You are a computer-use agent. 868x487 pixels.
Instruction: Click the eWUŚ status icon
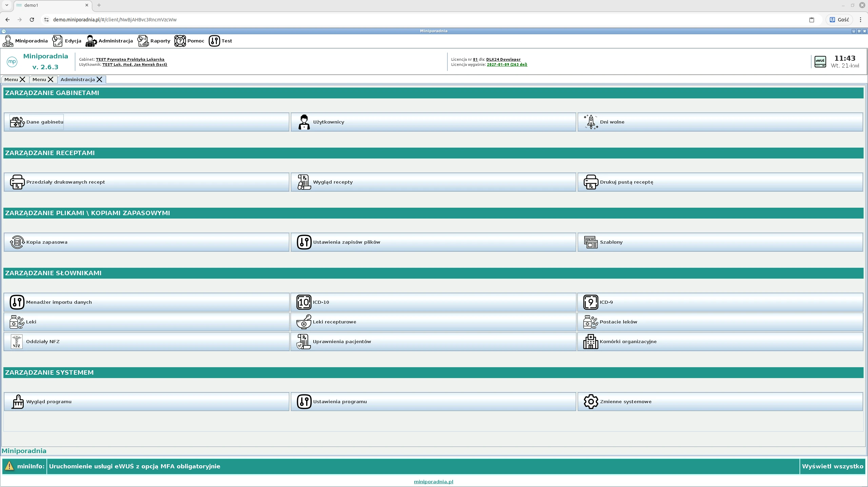coord(820,61)
